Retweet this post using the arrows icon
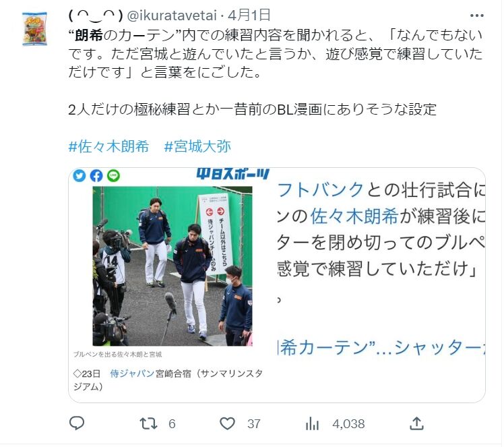Viewport: 504px width, 447px height. [148, 423]
